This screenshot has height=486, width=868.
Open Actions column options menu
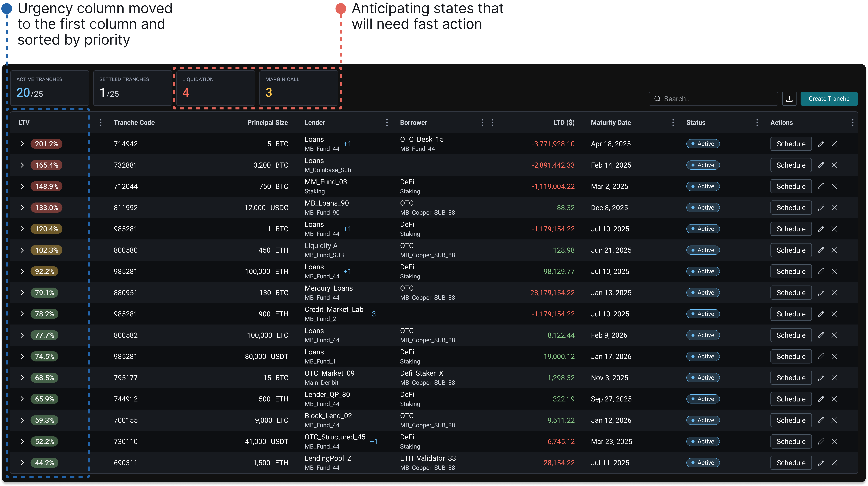click(x=853, y=123)
